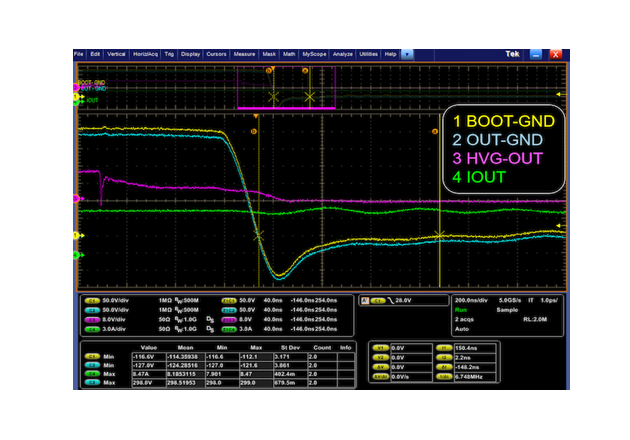The height and width of the screenshot is (440, 630).
Task: Open the Math menu
Action: (289, 54)
